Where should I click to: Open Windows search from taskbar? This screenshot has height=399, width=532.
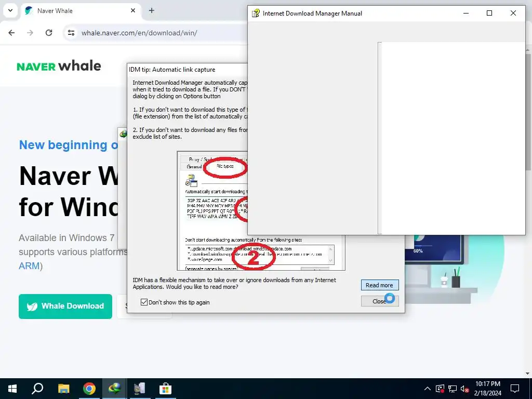[37, 389]
